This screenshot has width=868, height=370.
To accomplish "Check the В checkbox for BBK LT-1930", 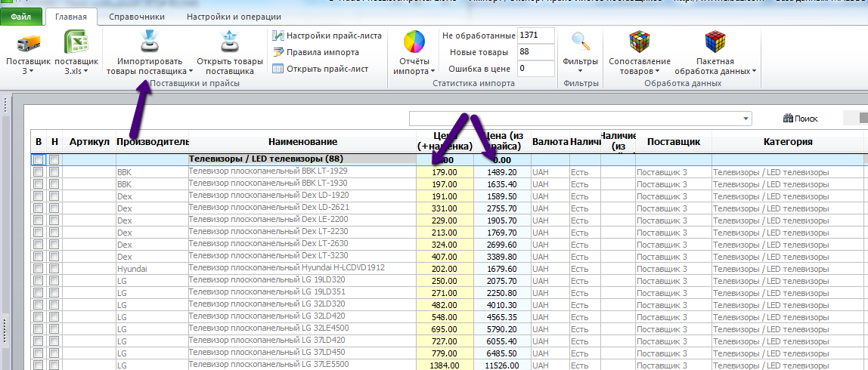I will point(38,184).
